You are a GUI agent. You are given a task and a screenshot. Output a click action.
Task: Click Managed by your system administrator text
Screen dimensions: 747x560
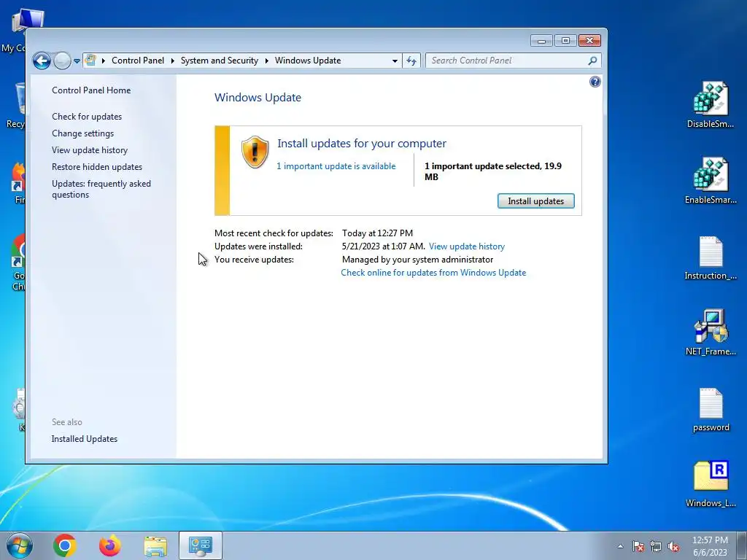pos(417,260)
